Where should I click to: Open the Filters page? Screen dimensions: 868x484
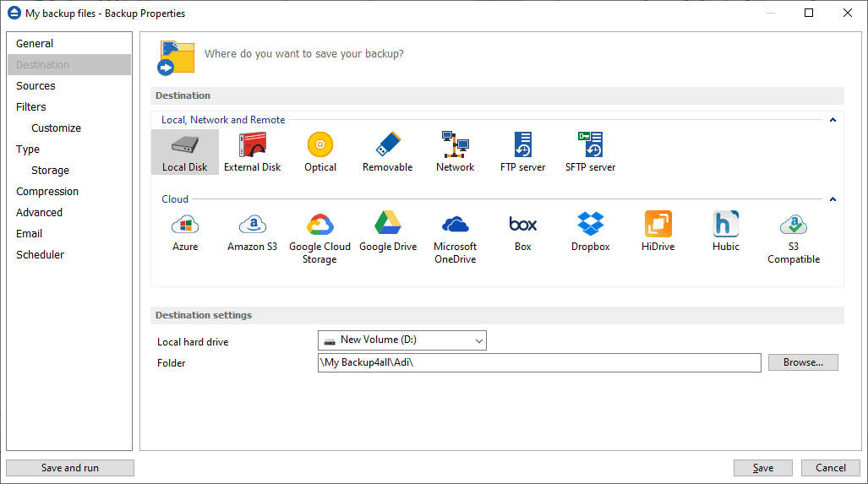coord(69,106)
